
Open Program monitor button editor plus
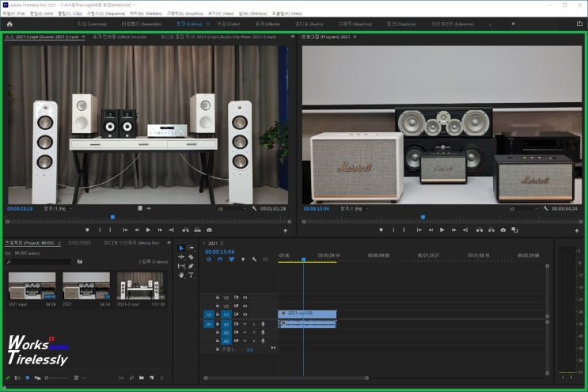coord(577,230)
